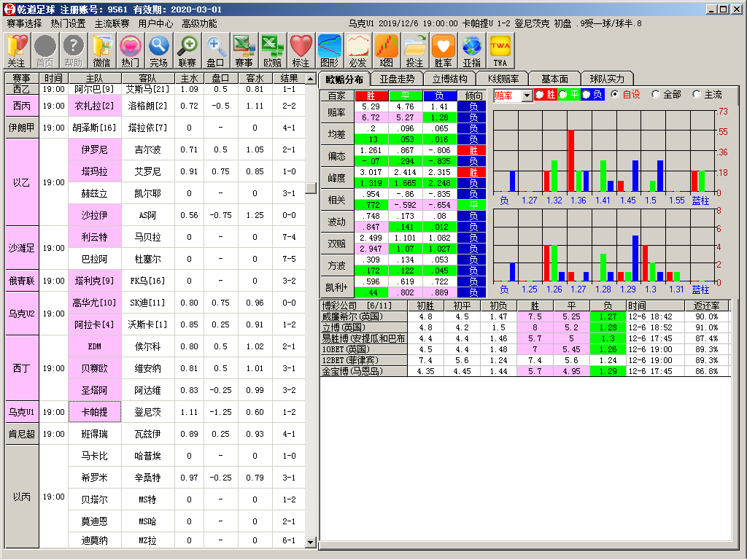
Task: Select the 伊罗尼 home team cell
Action: [x=95, y=149]
